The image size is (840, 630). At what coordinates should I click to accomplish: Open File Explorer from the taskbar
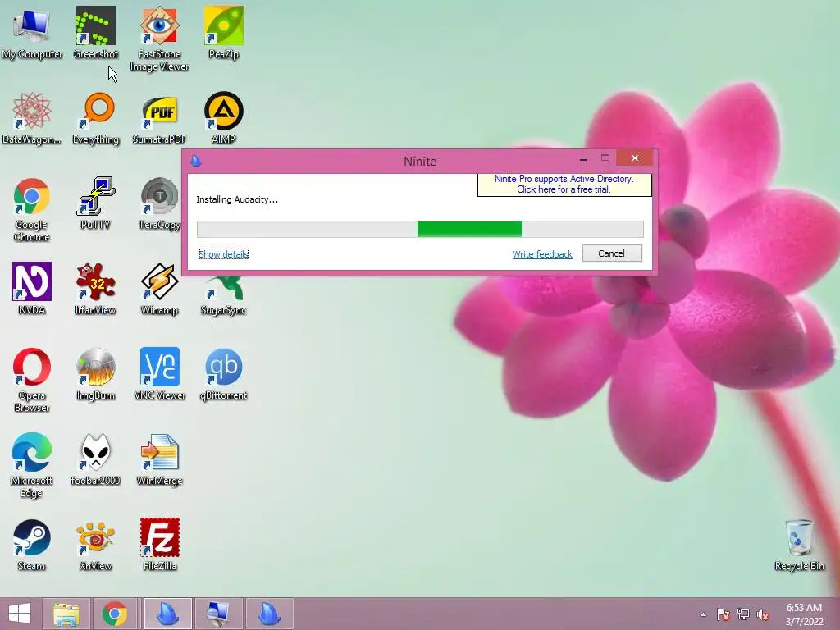66,614
